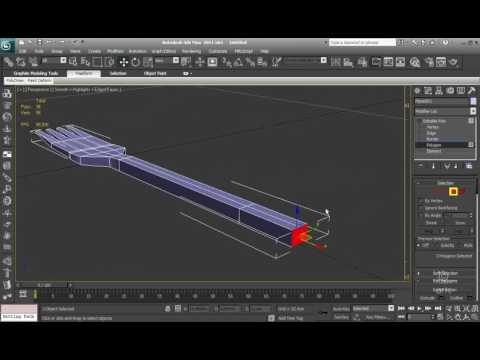Open the Edit menu
480x360 pixels.
(x=23, y=51)
